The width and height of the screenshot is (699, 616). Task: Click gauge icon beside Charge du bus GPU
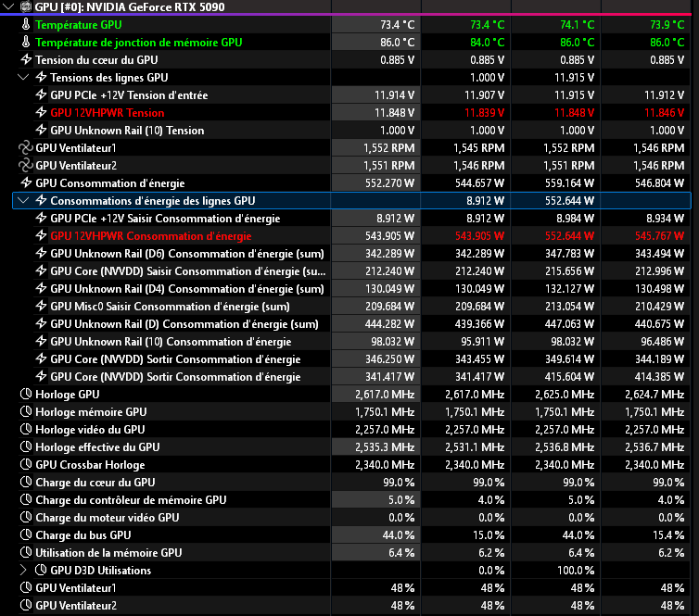tap(26, 534)
